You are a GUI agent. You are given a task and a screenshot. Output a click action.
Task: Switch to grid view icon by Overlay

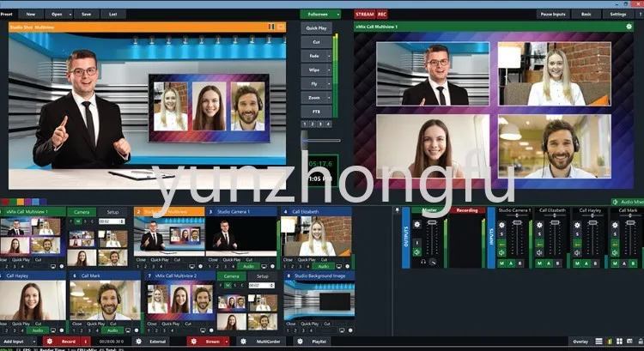619,342
